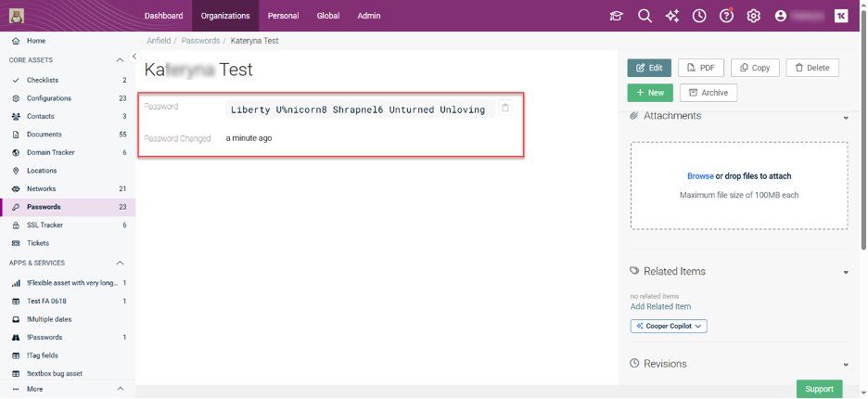Click Browse to attach a file
Image resolution: width=868 pixels, height=399 pixels.
[x=700, y=176]
